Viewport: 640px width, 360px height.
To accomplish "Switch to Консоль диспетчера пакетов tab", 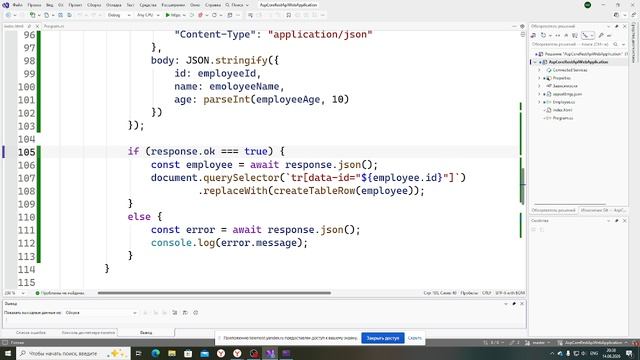I will click(88, 333).
